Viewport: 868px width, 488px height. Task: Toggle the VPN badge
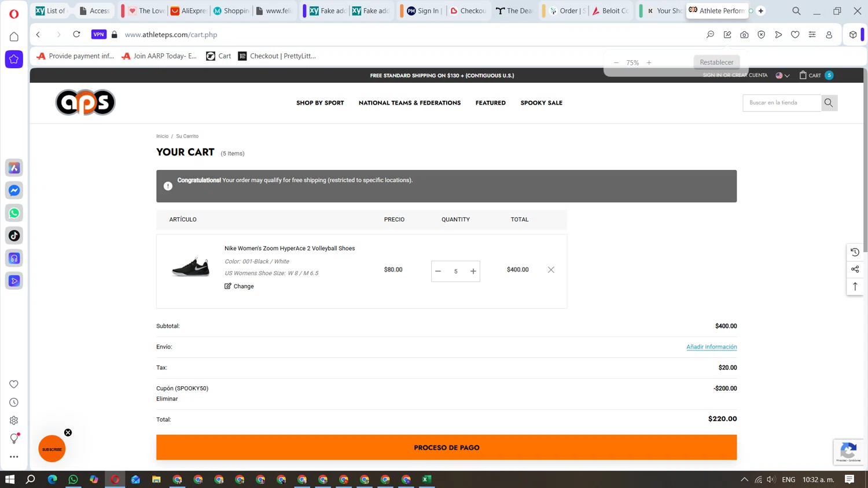tap(99, 35)
